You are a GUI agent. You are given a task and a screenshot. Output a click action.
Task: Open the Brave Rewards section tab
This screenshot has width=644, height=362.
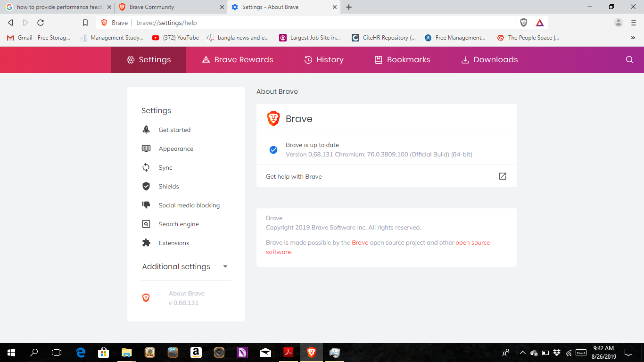tap(238, 60)
